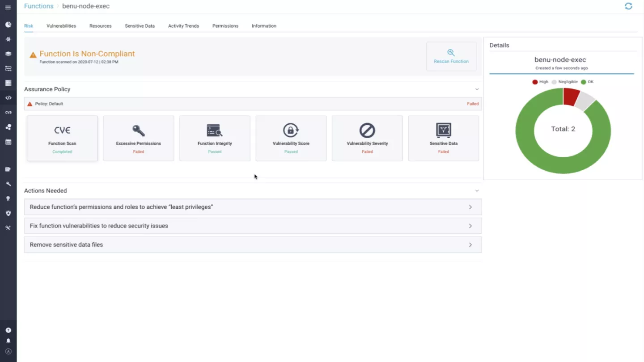This screenshot has width=644, height=362.
Task: Open the server stack sidebar icon
Action: point(8,83)
